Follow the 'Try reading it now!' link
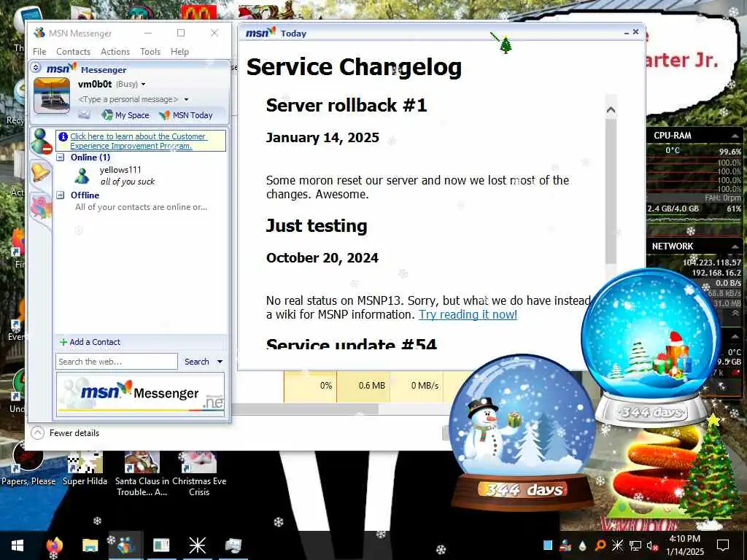The height and width of the screenshot is (560, 747). pos(468,315)
